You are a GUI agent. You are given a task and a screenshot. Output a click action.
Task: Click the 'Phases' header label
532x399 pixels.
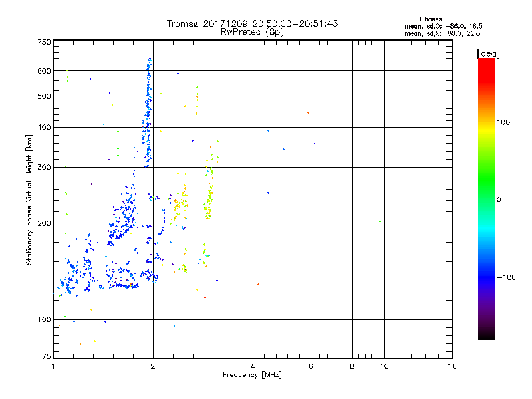click(430, 19)
